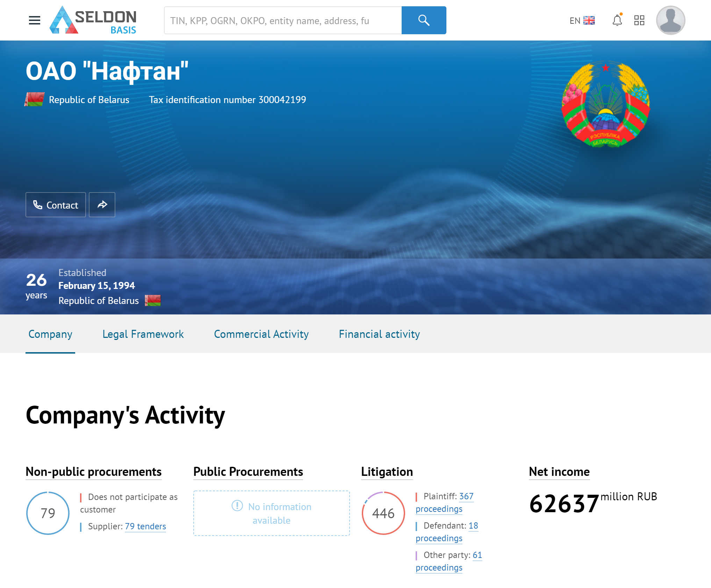Click the flag icon in Established section
711x588 pixels.
153,300
